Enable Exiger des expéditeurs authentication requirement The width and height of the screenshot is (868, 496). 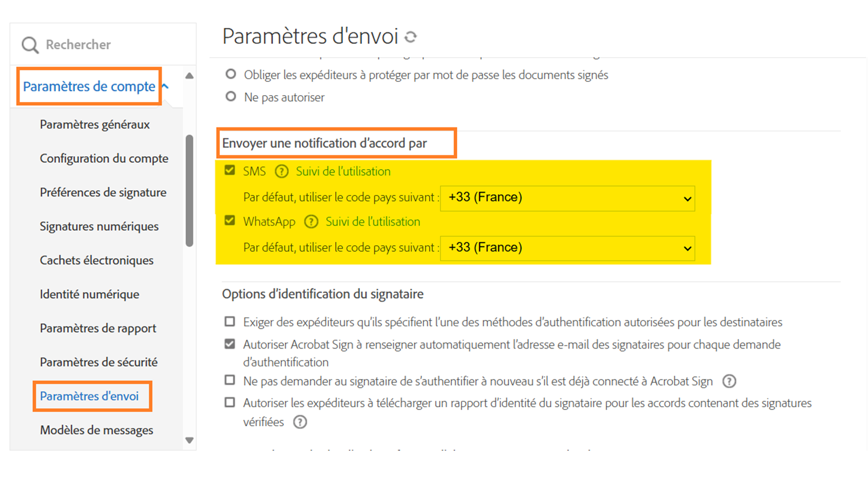(x=229, y=321)
